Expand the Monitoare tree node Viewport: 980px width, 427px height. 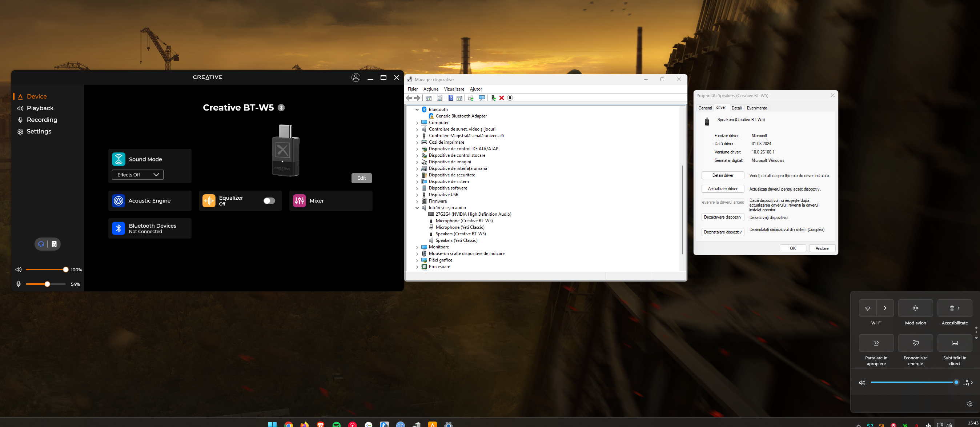tap(417, 247)
